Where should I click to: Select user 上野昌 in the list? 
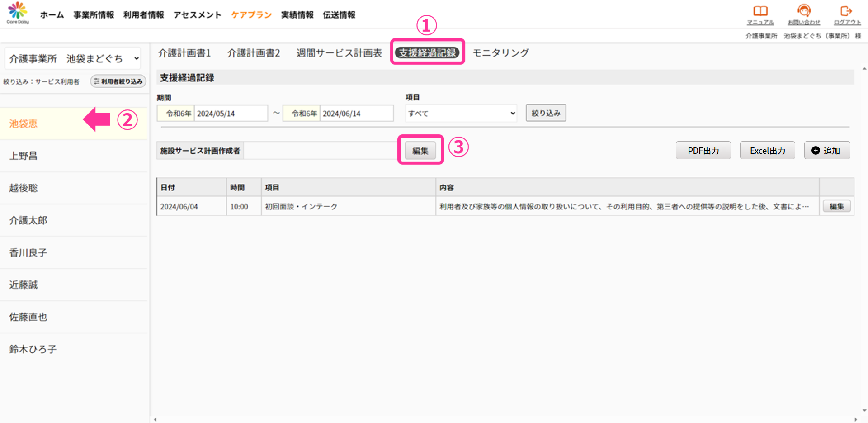(x=24, y=156)
